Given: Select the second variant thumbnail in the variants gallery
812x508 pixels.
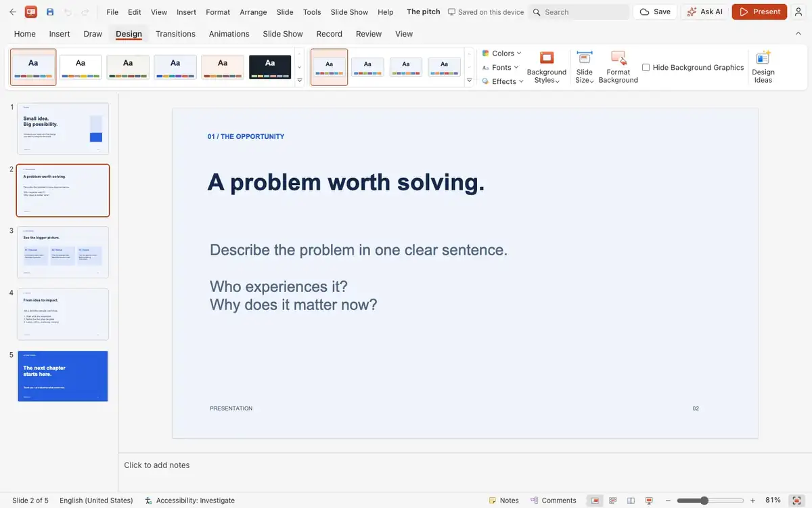Looking at the screenshot, I should [367, 67].
